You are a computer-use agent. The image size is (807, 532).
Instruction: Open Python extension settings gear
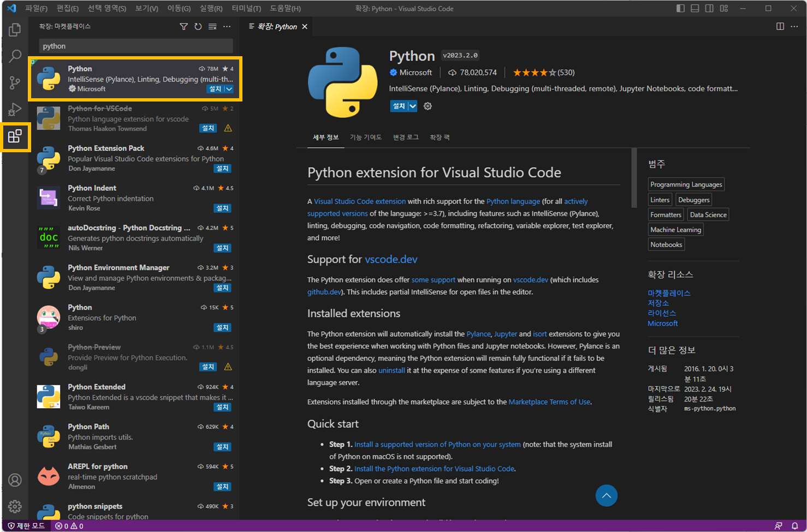[428, 106]
